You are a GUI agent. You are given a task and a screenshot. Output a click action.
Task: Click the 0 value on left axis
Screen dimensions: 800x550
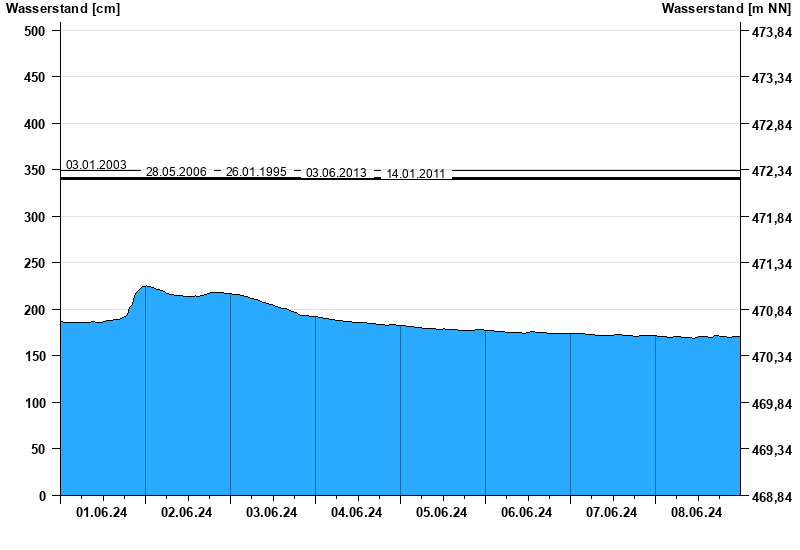[42, 496]
